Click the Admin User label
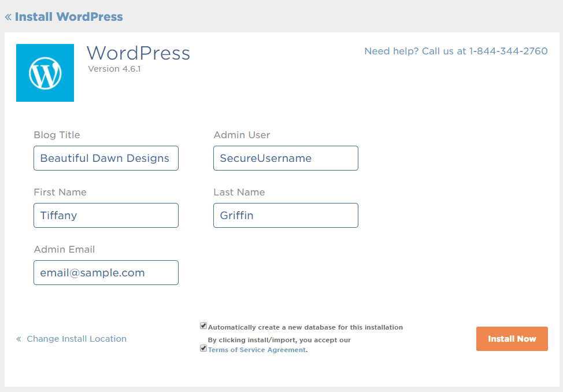The height and width of the screenshot is (392, 563). [x=242, y=135]
